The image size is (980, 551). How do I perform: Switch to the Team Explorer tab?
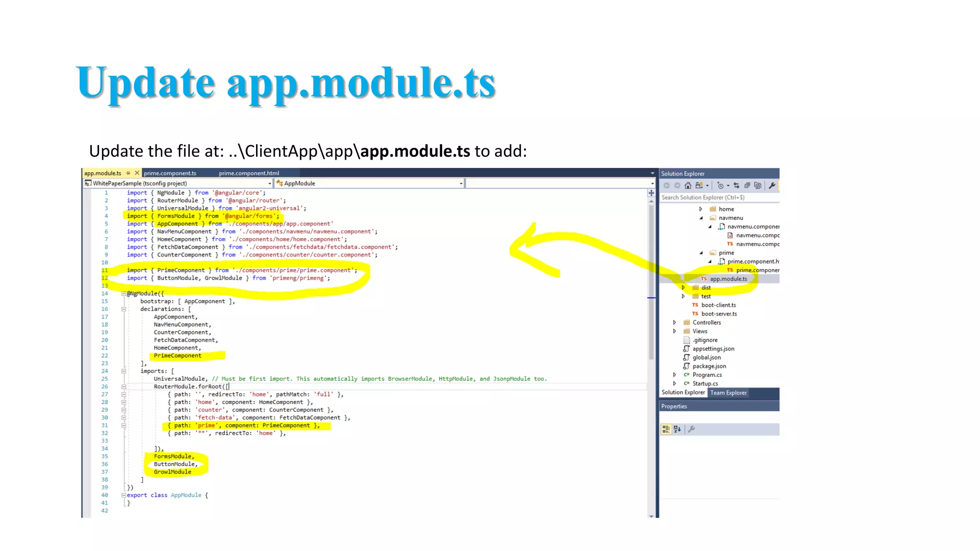pos(728,393)
